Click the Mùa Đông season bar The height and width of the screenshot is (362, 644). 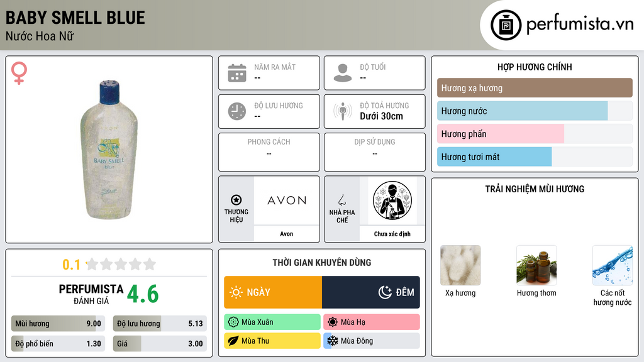[372, 341]
